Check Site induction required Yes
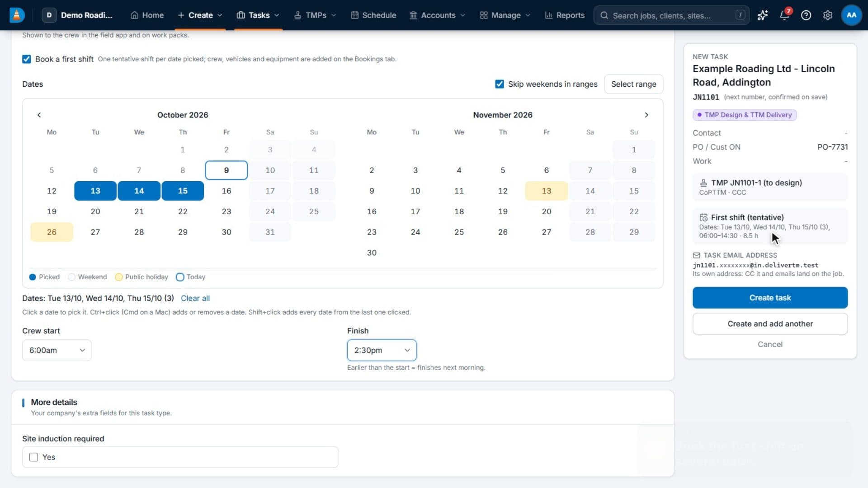The width and height of the screenshot is (868, 488). coord(33,457)
